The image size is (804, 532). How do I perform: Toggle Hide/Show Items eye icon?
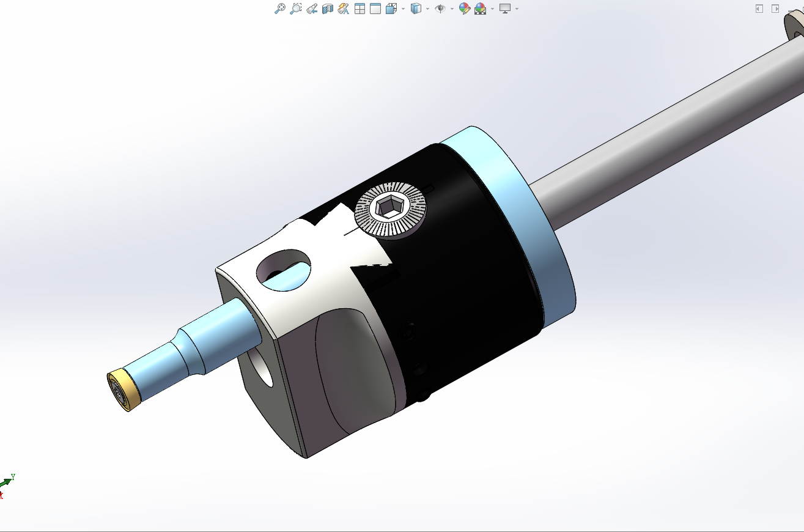pos(440,9)
